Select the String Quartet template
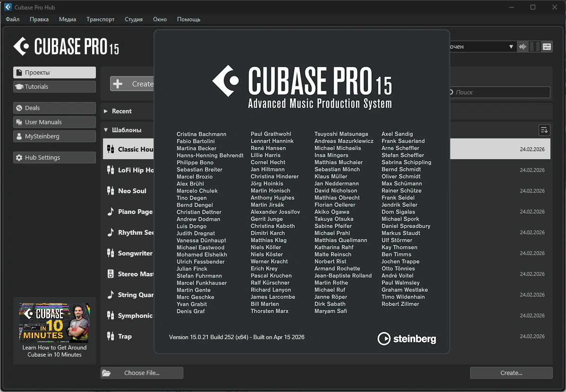 click(326, 295)
